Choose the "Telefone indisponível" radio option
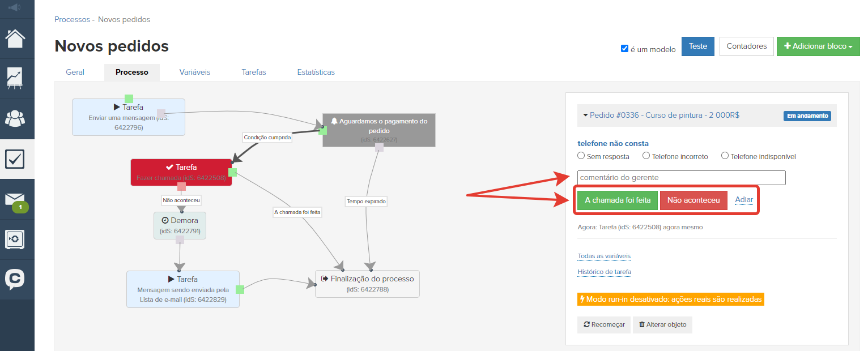 click(725, 156)
